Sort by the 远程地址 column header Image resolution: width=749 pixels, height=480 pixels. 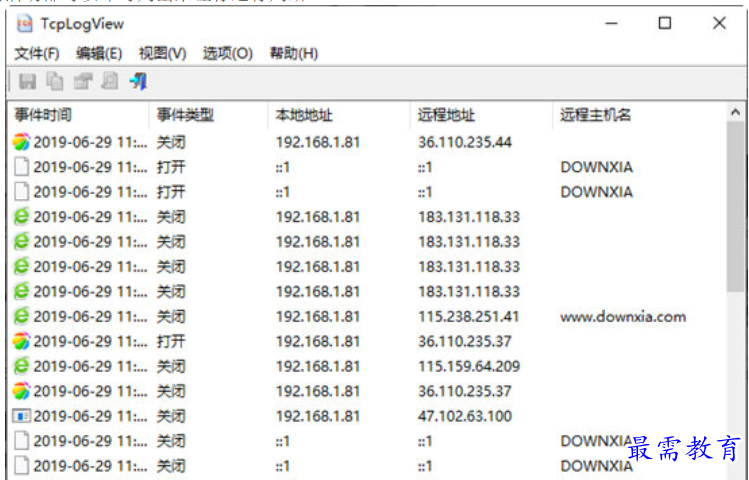[482, 115]
